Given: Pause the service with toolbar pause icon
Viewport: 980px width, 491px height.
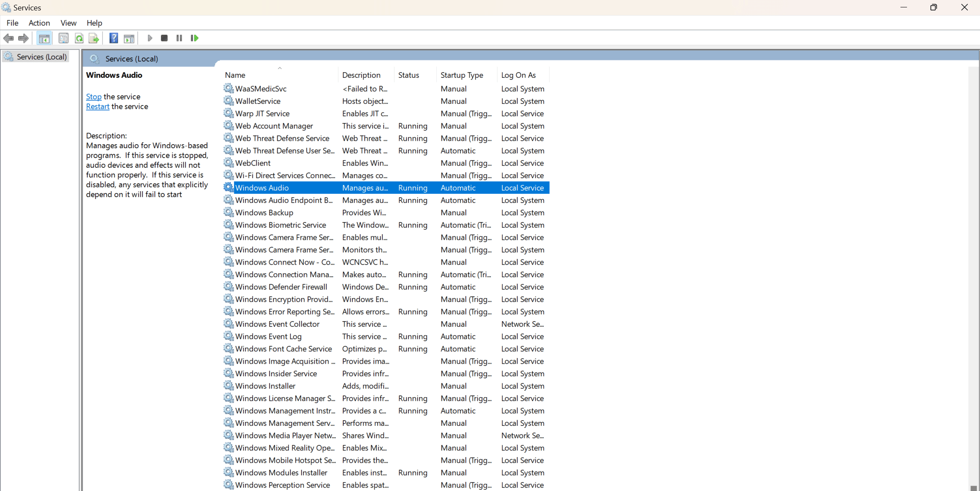Looking at the screenshot, I should coord(179,38).
